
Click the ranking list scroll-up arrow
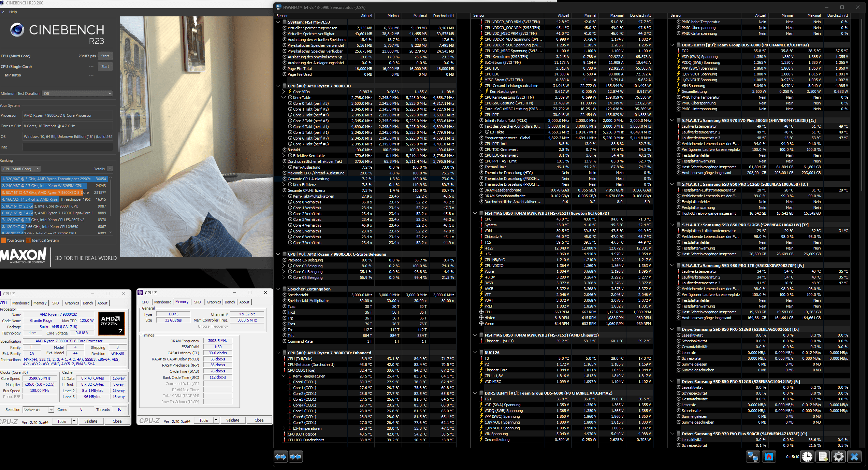click(111, 178)
